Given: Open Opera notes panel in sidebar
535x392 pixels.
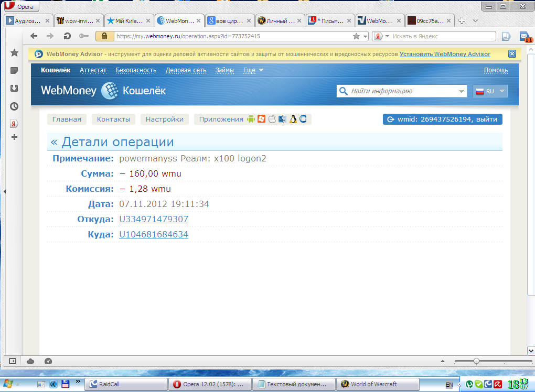Looking at the screenshot, I should click(x=14, y=71).
